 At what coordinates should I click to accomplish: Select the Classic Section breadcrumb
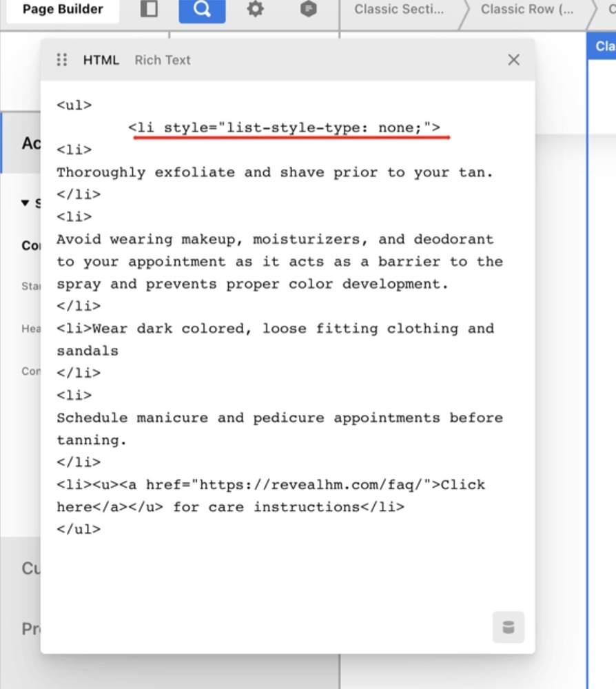point(399,10)
